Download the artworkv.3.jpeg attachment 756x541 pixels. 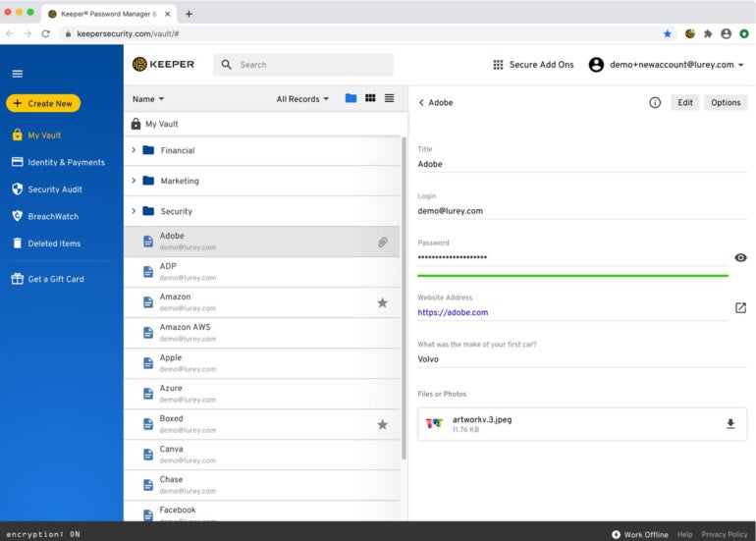click(729, 424)
